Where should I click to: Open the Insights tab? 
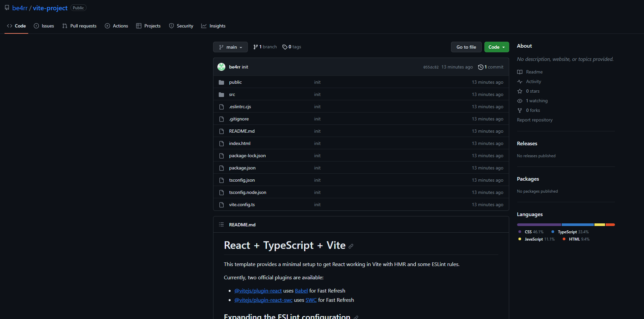[213, 26]
